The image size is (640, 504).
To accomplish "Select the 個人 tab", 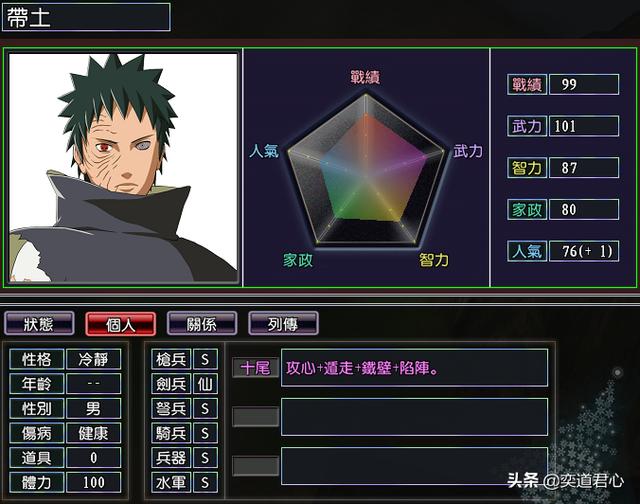I will 120,324.
